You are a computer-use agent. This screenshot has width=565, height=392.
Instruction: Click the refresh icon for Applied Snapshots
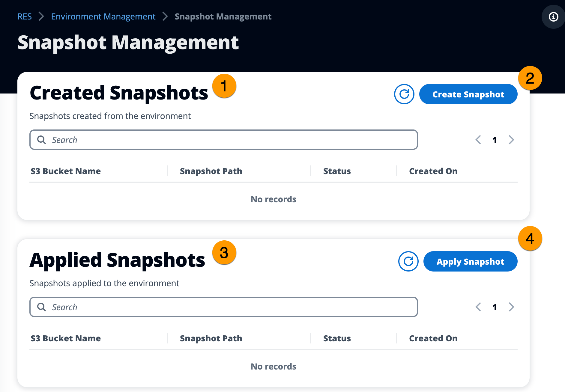[x=408, y=261]
